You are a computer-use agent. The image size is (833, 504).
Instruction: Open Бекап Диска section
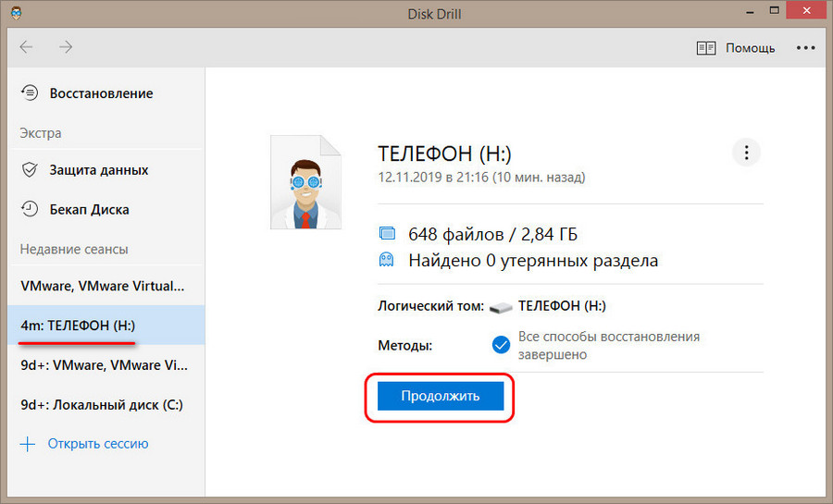pyautogui.click(x=89, y=210)
